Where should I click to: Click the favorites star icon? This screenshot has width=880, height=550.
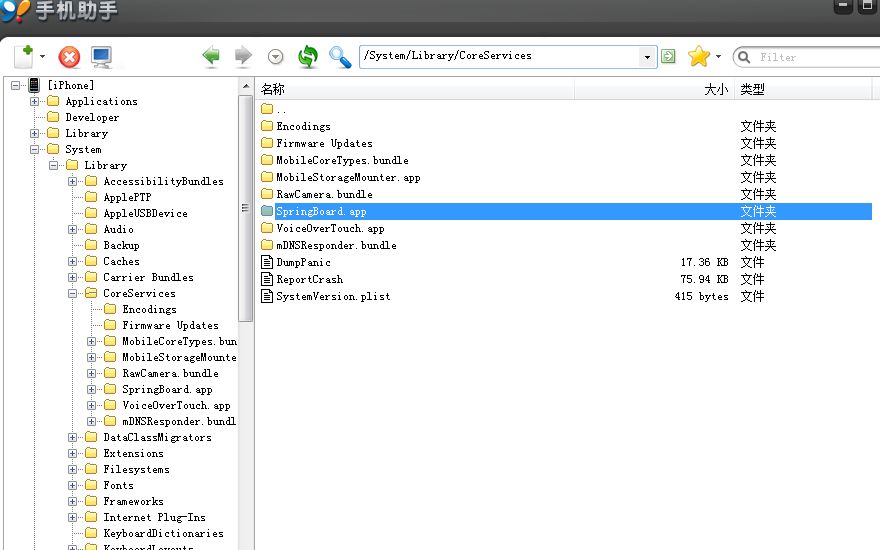698,57
